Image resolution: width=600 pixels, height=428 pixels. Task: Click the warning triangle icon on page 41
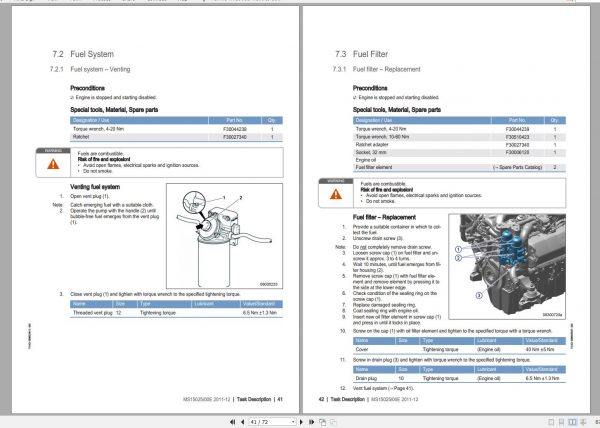[x=53, y=164]
